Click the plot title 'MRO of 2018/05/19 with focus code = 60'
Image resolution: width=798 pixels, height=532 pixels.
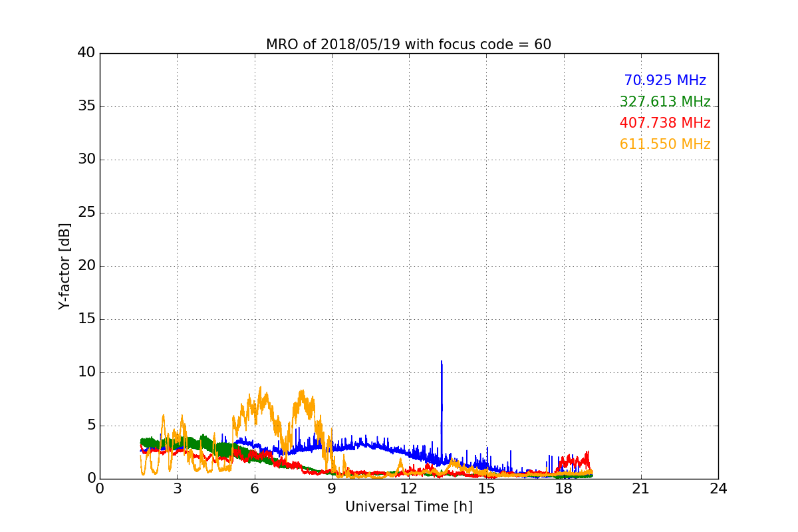[408, 45]
